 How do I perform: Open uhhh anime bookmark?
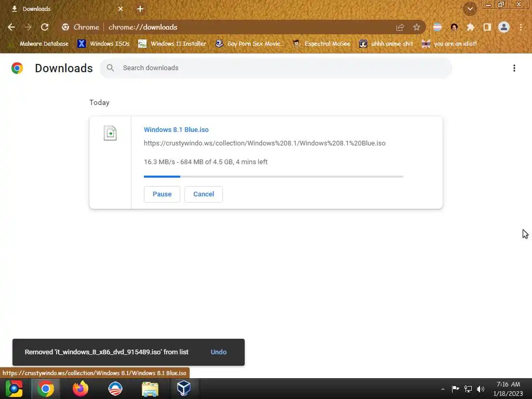[x=386, y=44]
